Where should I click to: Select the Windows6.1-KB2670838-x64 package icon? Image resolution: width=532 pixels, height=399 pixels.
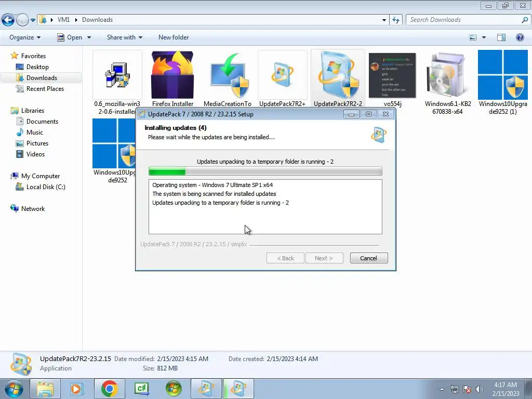click(x=447, y=75)
